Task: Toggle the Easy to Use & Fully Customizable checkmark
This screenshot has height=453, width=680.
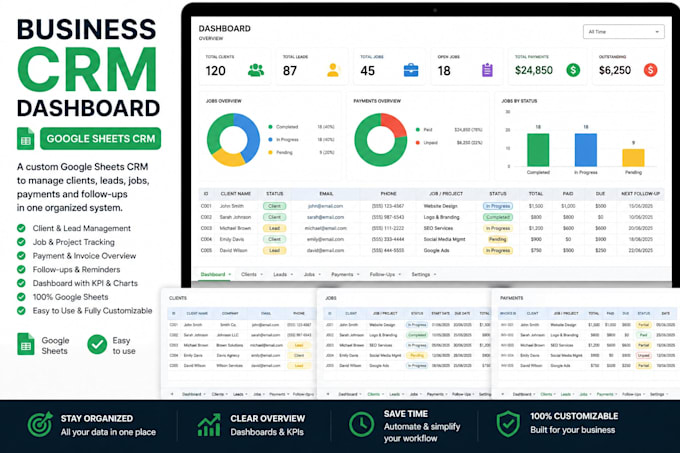Action: (21, 310)
